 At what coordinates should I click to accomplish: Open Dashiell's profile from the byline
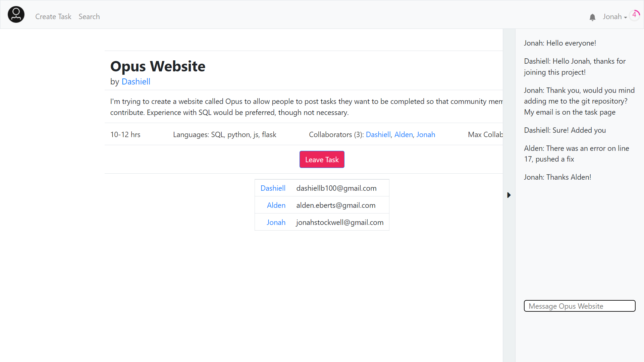click(x=136, y=81)
